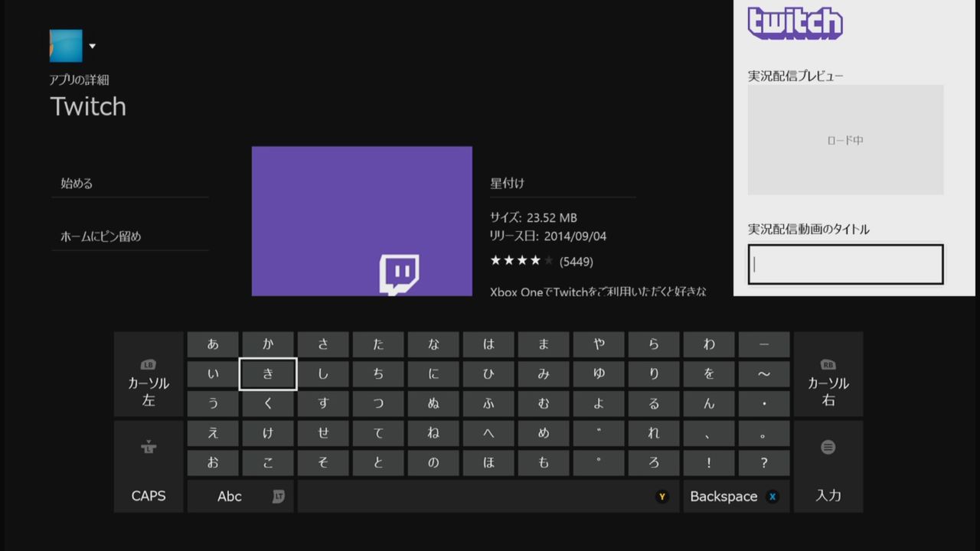The image size is (980, 551).
Task: Click the い key
Action: tap(213, 374)
